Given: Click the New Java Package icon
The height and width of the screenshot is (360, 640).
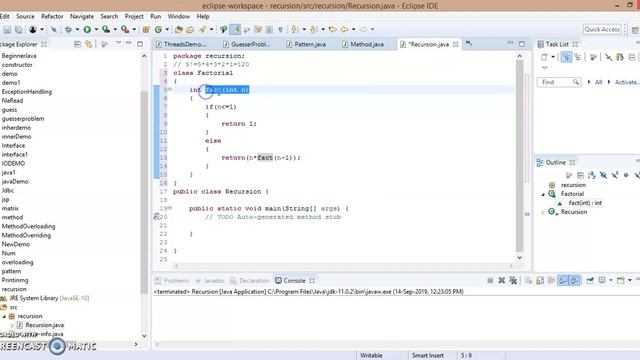Looking at the screenshot, I should click(146, 29).
